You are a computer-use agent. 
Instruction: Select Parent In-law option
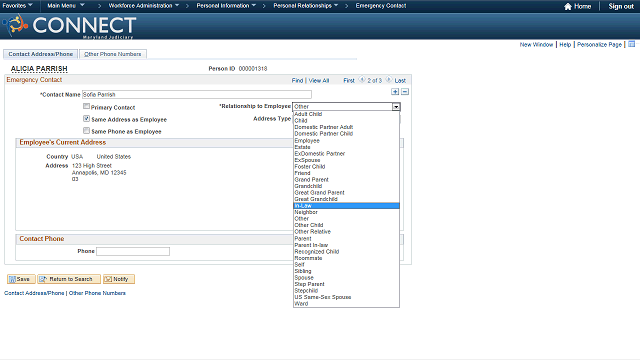(346, 245)
